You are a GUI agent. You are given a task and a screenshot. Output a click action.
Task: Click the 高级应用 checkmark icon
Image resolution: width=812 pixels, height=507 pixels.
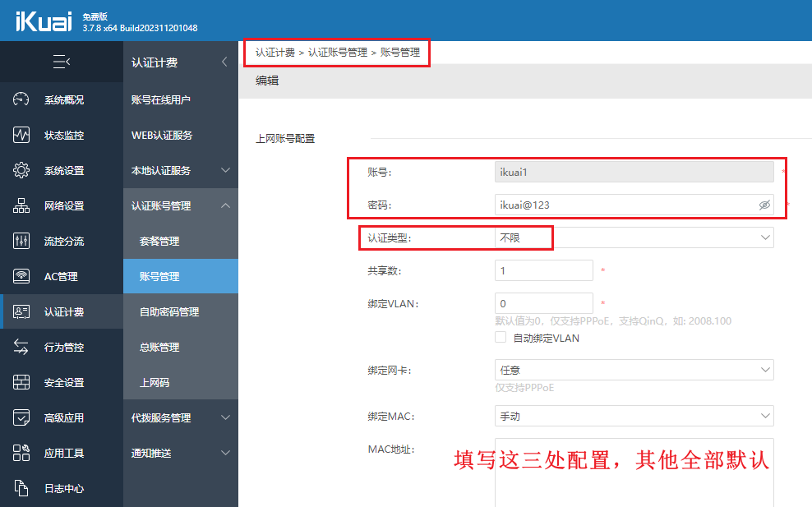(21, 417)
